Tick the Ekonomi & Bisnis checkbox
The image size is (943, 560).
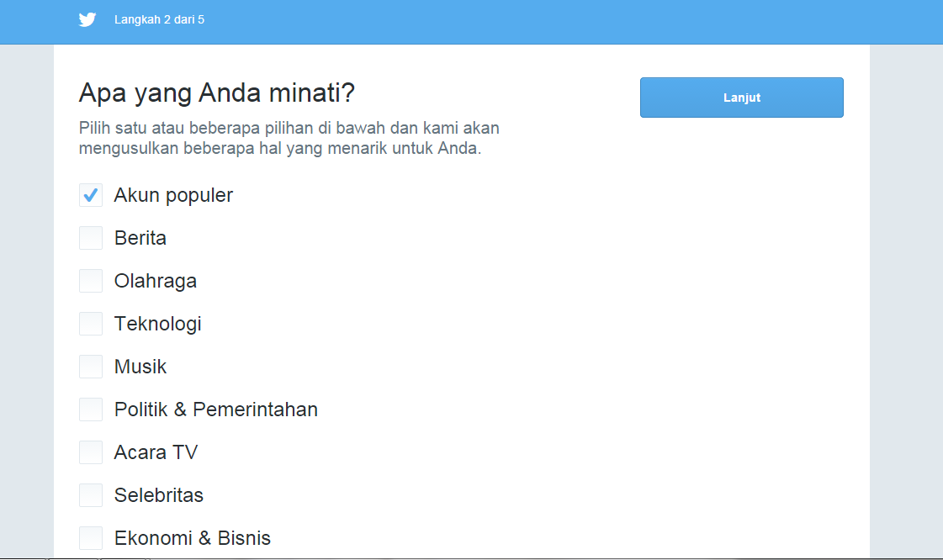pyautogui.click(x=91, y=538)
